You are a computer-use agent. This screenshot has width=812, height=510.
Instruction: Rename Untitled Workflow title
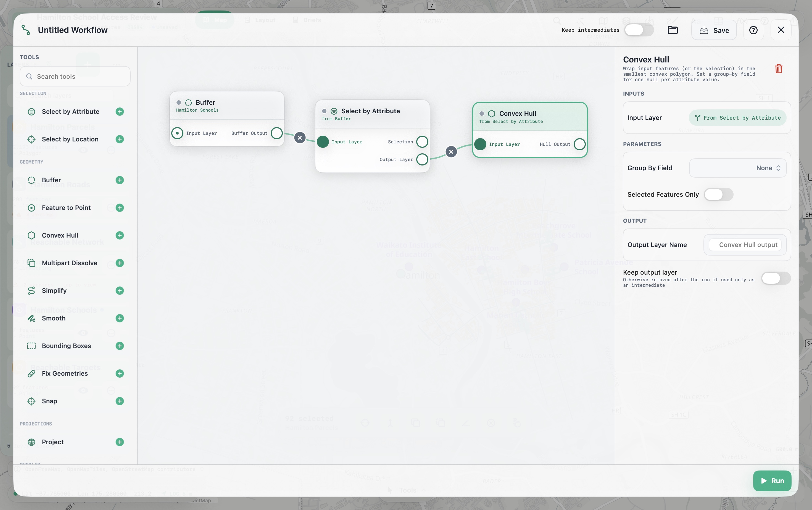point(72,30)
